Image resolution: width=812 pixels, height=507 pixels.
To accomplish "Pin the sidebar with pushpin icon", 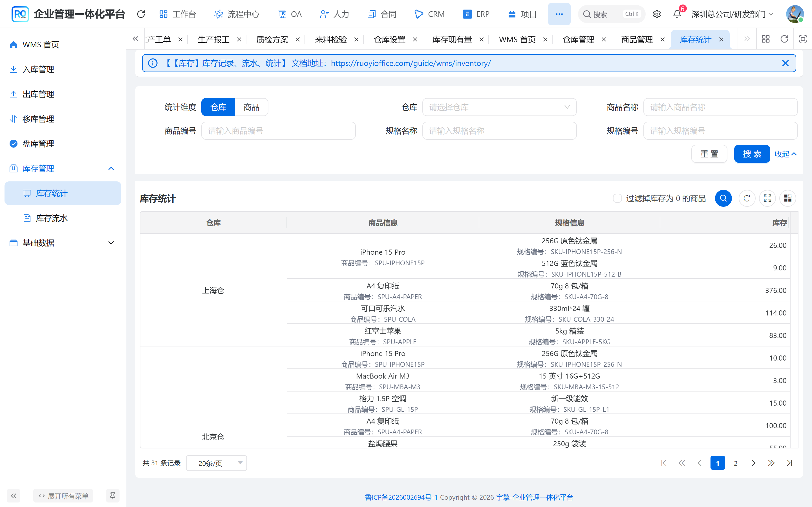I will [x=113, y=496].
